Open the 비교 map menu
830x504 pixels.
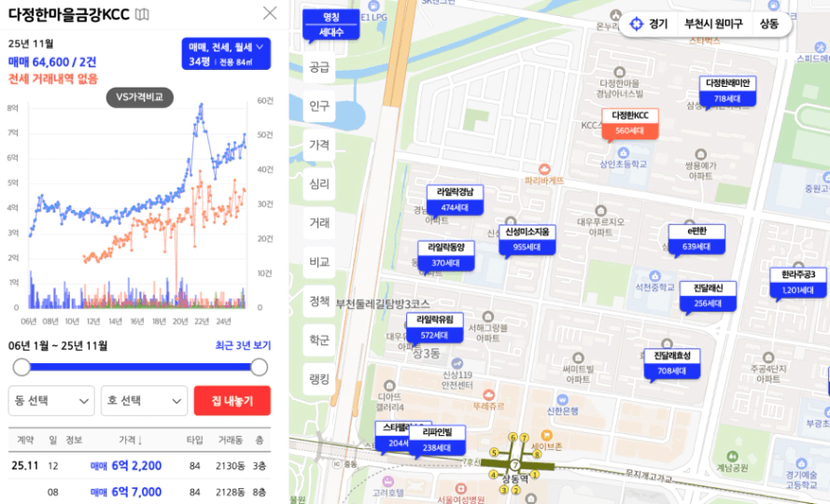tap(319, 262)
